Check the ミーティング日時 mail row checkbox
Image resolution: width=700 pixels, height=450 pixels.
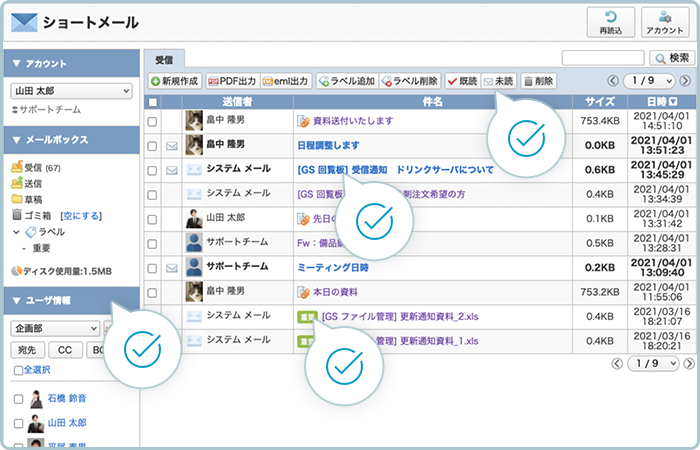pos(152,268)
